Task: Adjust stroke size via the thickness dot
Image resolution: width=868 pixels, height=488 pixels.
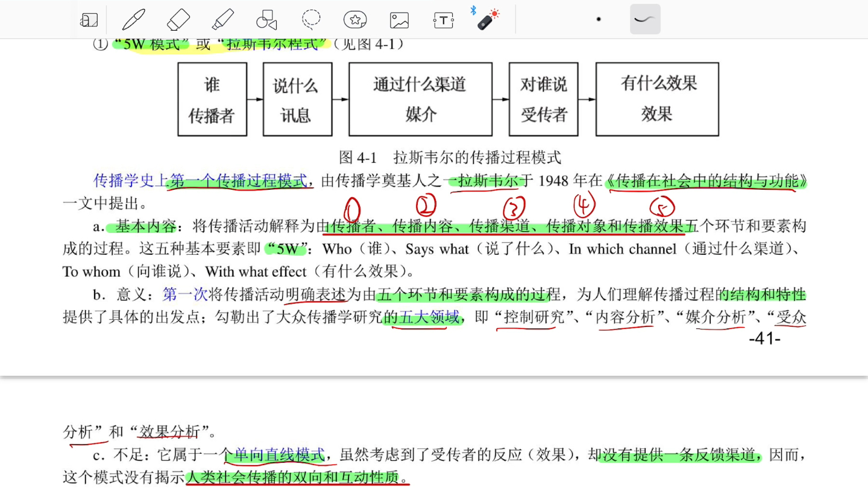Action: pyautogui.click(x=599, y=19)
